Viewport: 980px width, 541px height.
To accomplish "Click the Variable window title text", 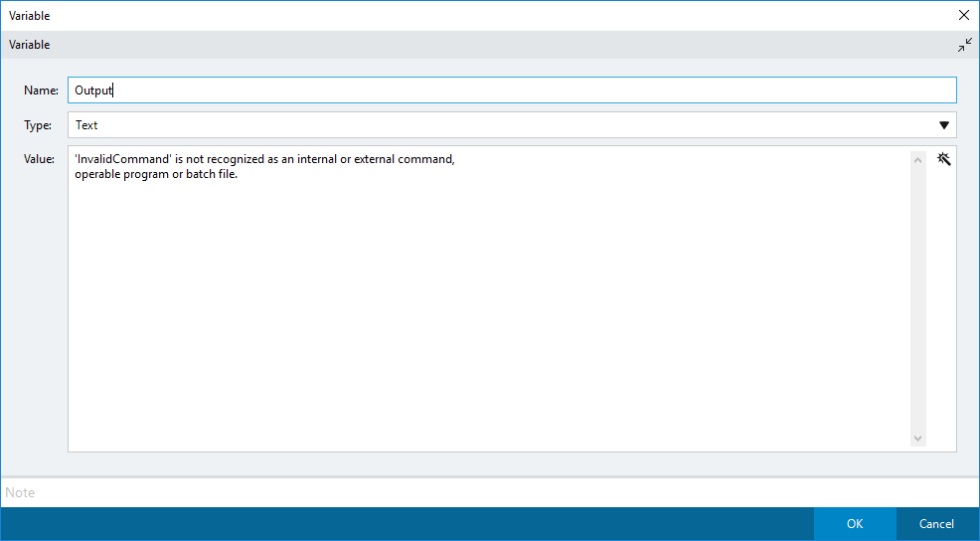I will [30, 16].
